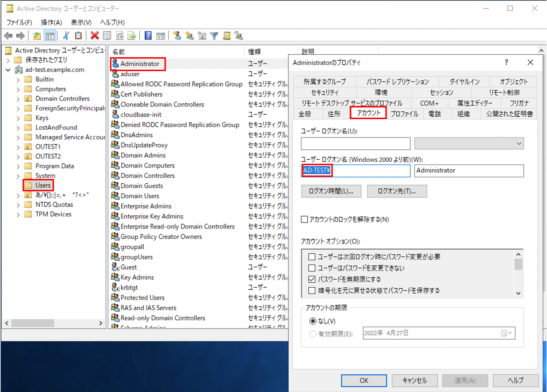
Task: Click the Refresh toolbar icon
Action: pyautogui.click(x=120, y=36)
